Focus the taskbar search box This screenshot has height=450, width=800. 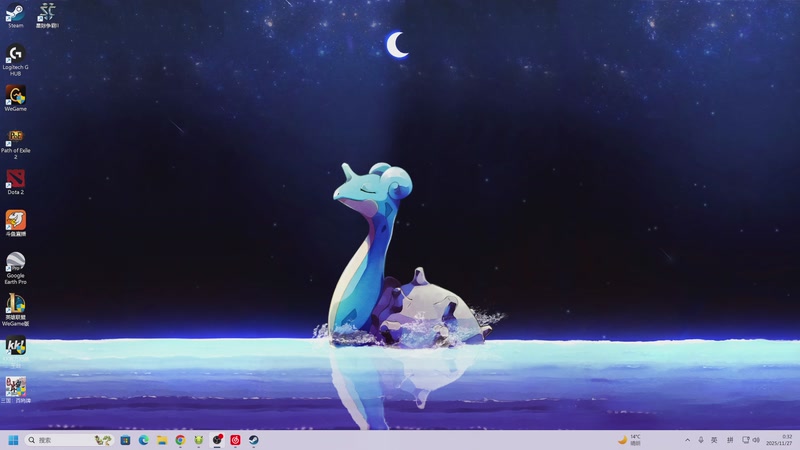(69, 440)
